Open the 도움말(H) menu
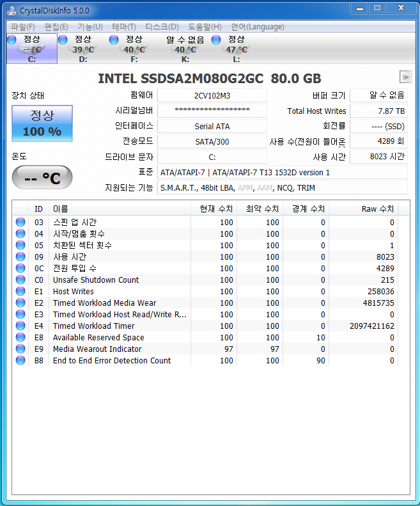 [x=205, y=27]
